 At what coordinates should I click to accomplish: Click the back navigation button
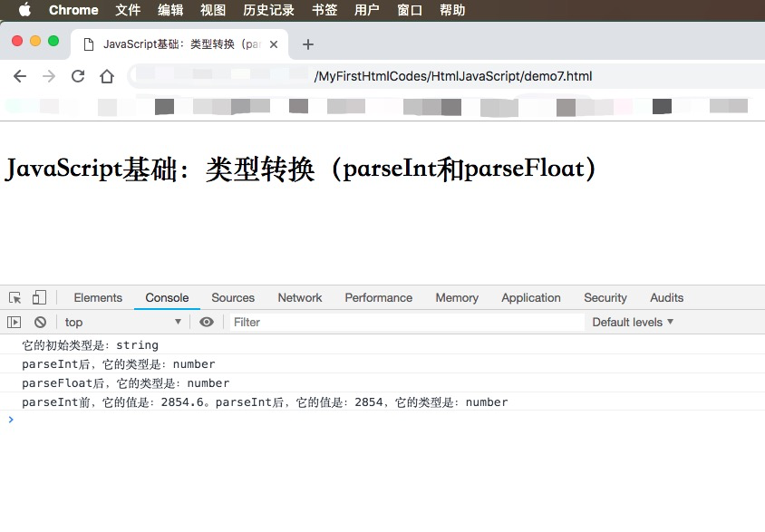[x=20, y=76]
